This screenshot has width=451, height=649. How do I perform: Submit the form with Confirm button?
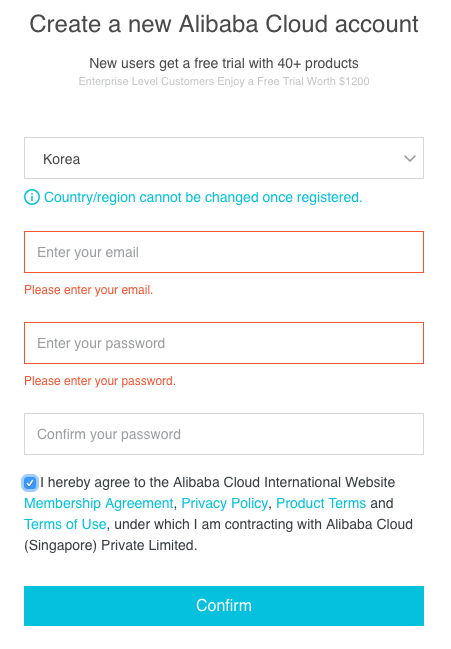click(224, 606)
